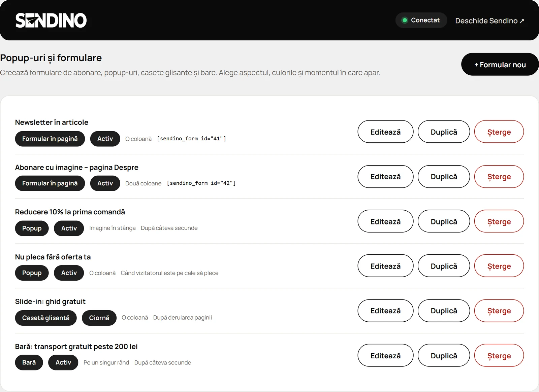Click the Sendino logo

[x=51, y=21]
